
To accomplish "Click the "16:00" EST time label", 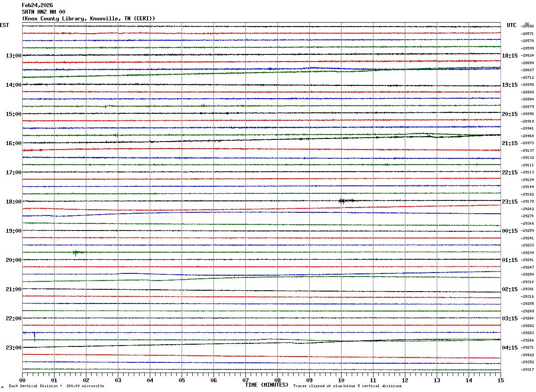I will coord(13,143).
